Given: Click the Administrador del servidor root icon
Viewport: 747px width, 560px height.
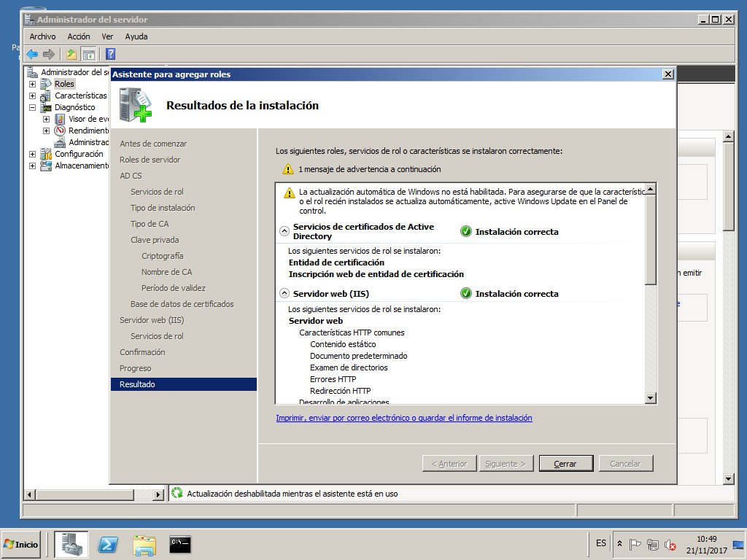Looking at the screenshot, I should tap(32, 72).
